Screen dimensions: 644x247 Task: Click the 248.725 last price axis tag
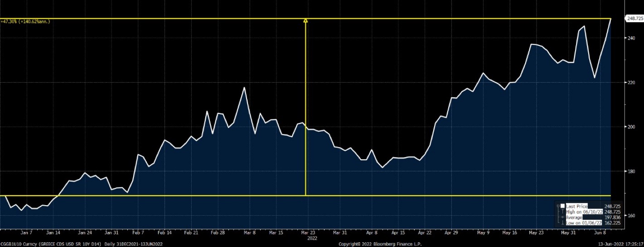(x=634, y=19)
